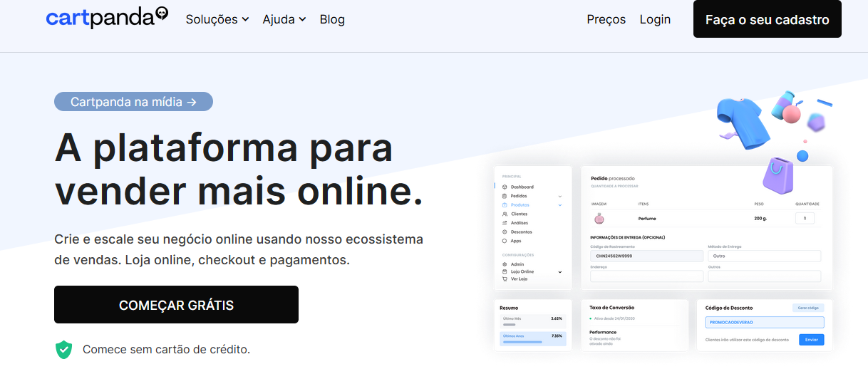The height and width of the screenshot is (369, 868).
Task: Click the Clientes icon in the preview sidebar
Action: pyautogui.click(x=505, y=214)
